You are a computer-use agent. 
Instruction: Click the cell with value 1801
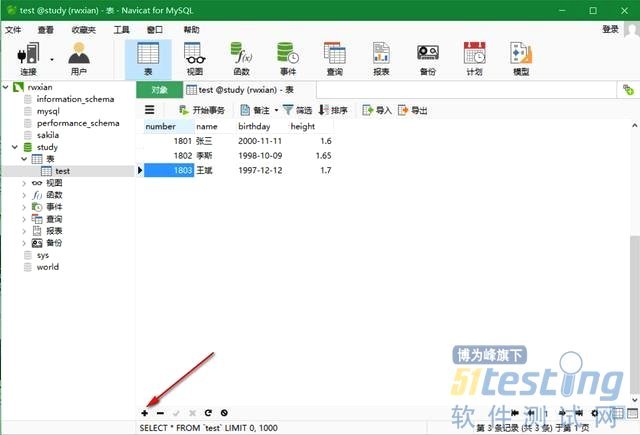coord(169,141)
